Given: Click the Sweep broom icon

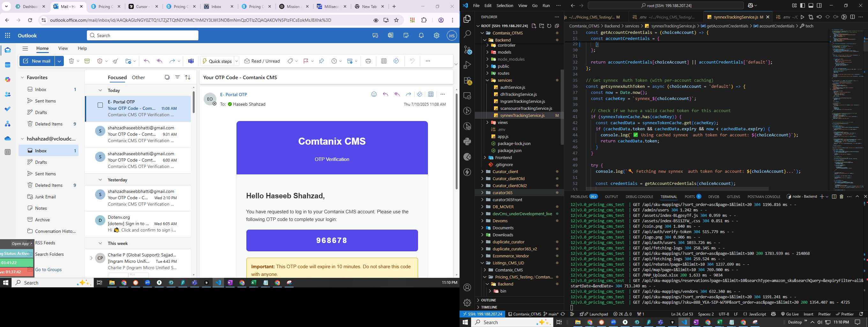Looking at the screenshot, I should [115, 61].
